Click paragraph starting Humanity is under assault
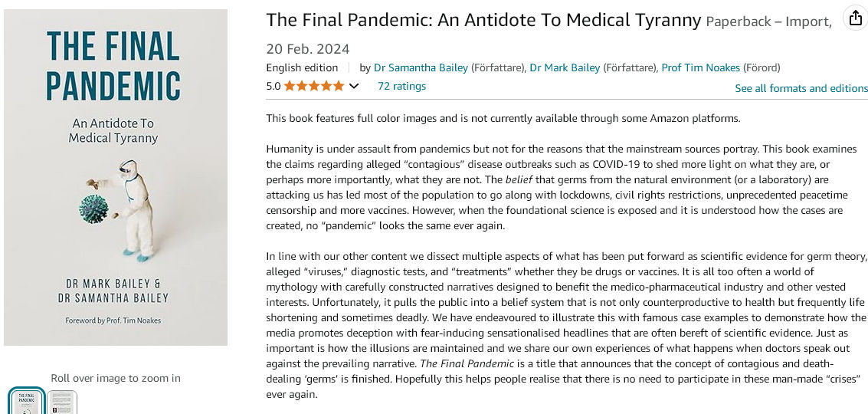 tap(565, 187)
